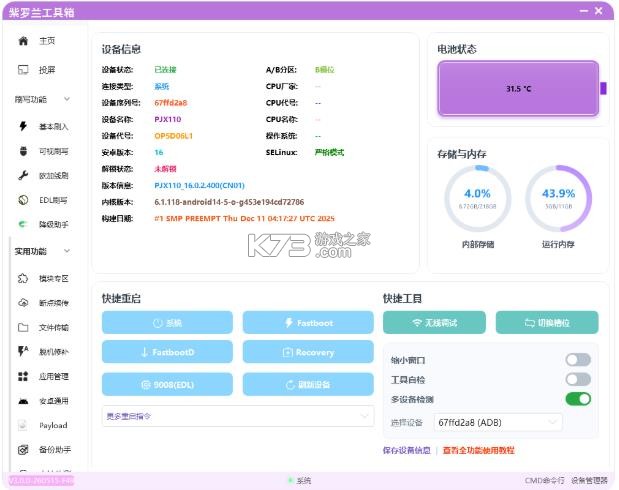Click the kernel version starting with 6.1.118-android14
The height and width of the screenshot is (490, 619).
pyautogui.click(x=229, y=202)
